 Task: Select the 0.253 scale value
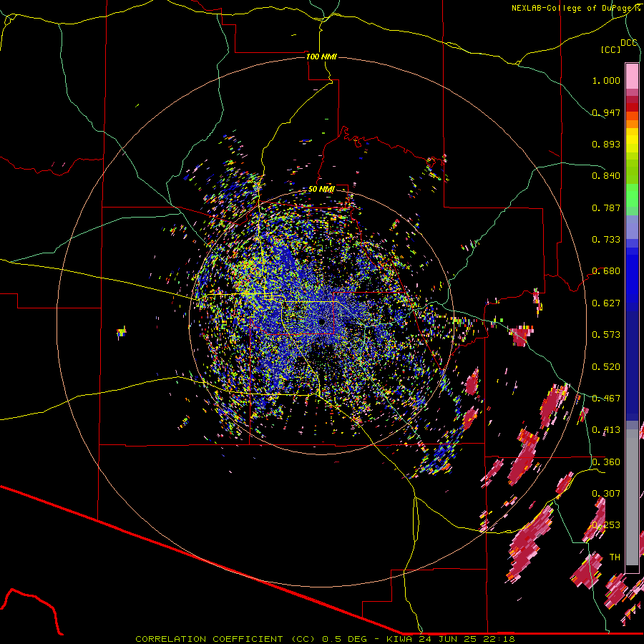coord(606,525)
